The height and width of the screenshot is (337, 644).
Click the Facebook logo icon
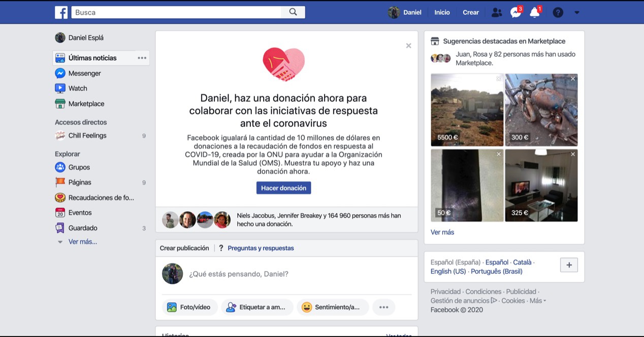(61, 12)
